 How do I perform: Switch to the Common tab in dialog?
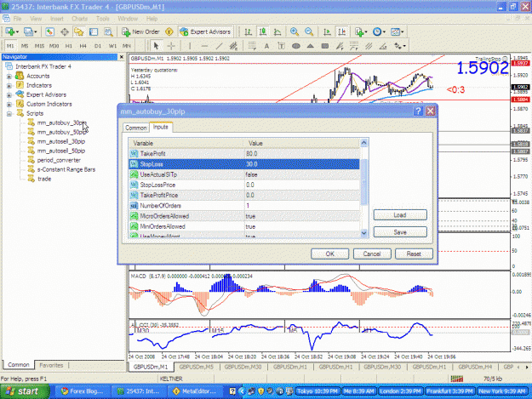tap(135, 128)
